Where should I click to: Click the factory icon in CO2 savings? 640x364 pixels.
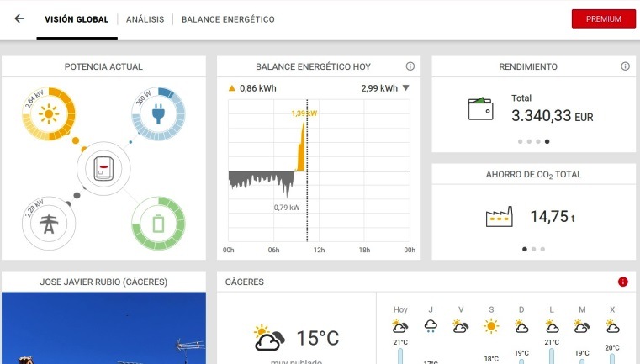click(500, 217)
